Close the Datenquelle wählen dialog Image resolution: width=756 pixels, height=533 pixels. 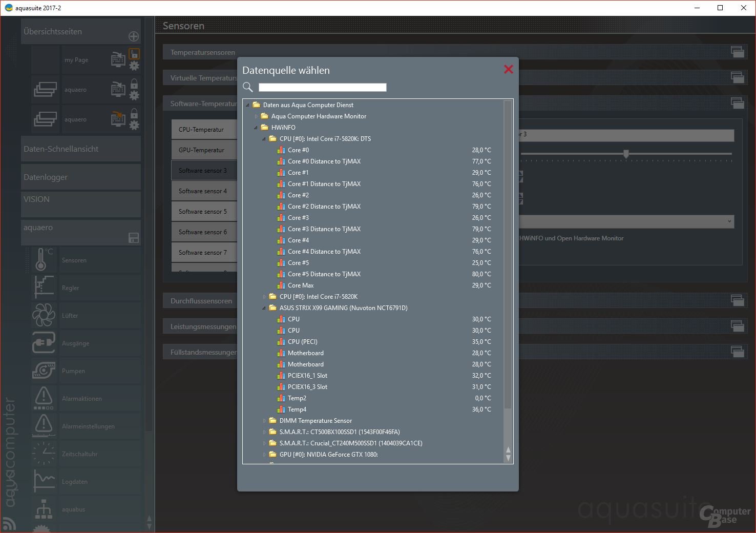pos(508,69)
